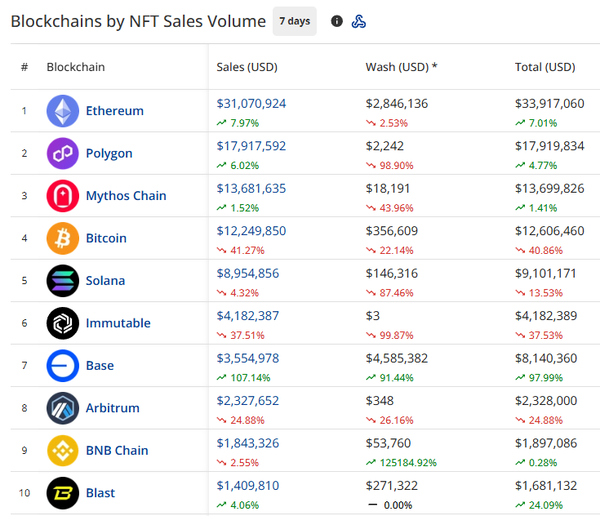Click the Bitcoin logo icon

pyautogui.click(x=62, y=239)
